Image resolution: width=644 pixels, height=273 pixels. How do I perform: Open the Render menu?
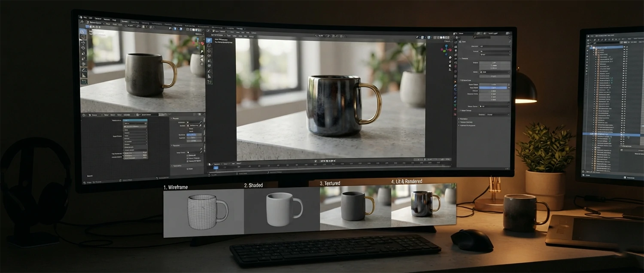98,18
